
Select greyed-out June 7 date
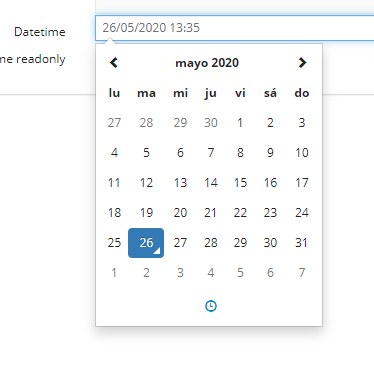point(302,273)
